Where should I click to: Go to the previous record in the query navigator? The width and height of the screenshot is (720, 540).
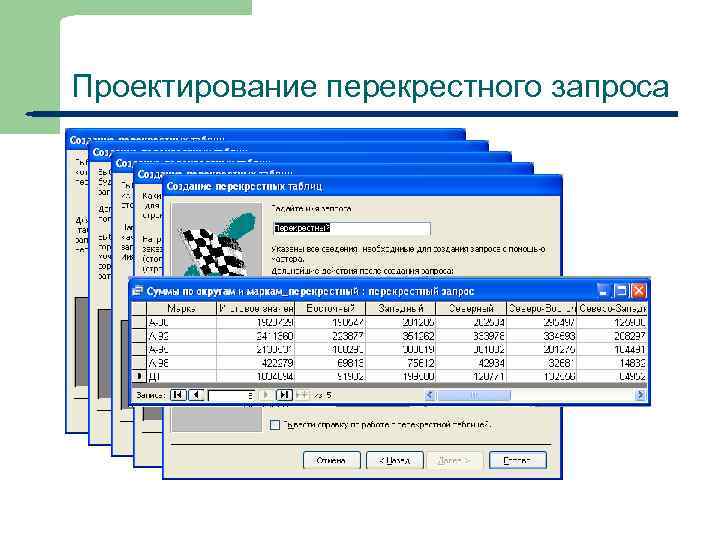click(197, 395)
